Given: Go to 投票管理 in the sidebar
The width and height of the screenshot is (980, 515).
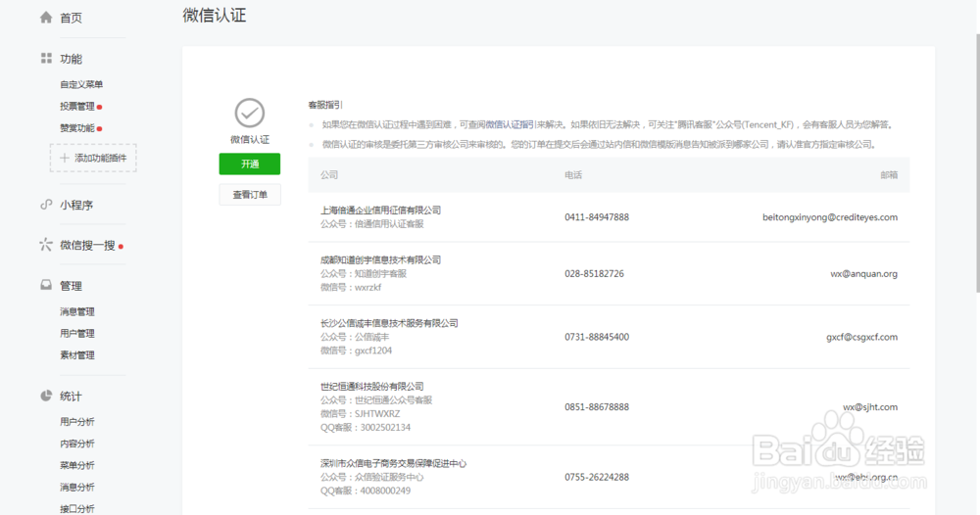Looking at the screenshot, I should [76, 106].
